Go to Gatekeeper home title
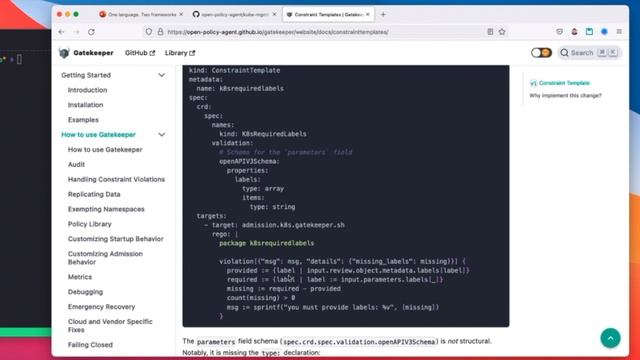This screenshot has height=360, width=640. 93,53
